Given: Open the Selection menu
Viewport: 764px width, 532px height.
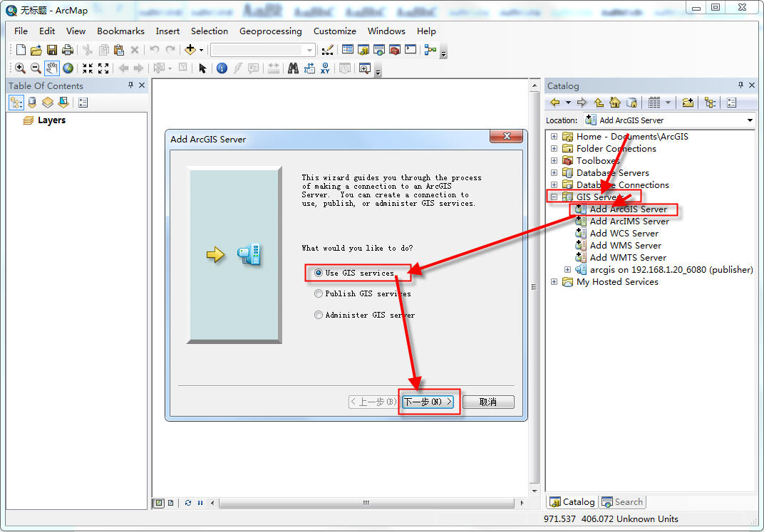Looking at the screenshot, I should tap(210, 31).
